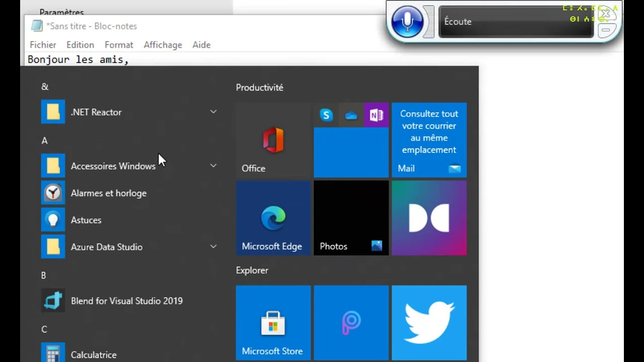Open the PicsArt tile
Image resolution: width=644 pixels, height=362 pixels.
pos(351,323)
